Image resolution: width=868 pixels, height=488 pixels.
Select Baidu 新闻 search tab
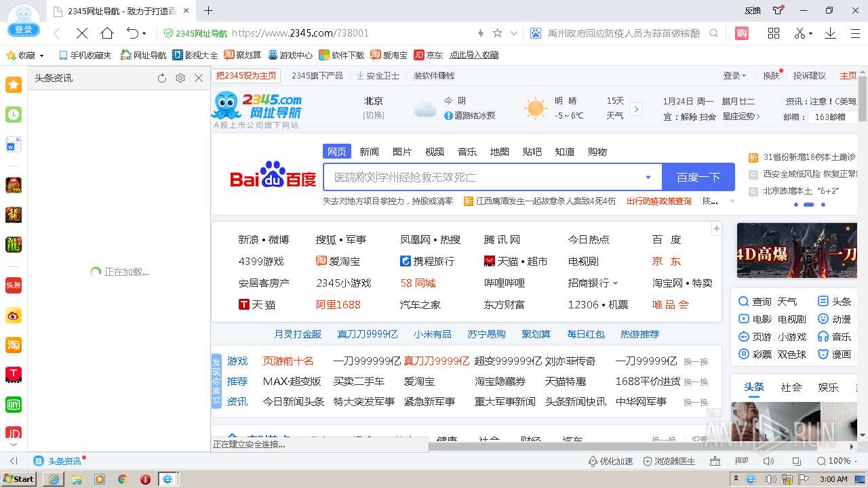pos(370,152)
